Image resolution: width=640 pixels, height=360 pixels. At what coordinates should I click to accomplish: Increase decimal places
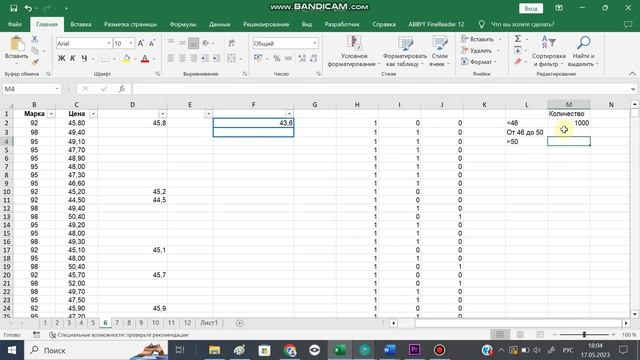tap(302, 59)
